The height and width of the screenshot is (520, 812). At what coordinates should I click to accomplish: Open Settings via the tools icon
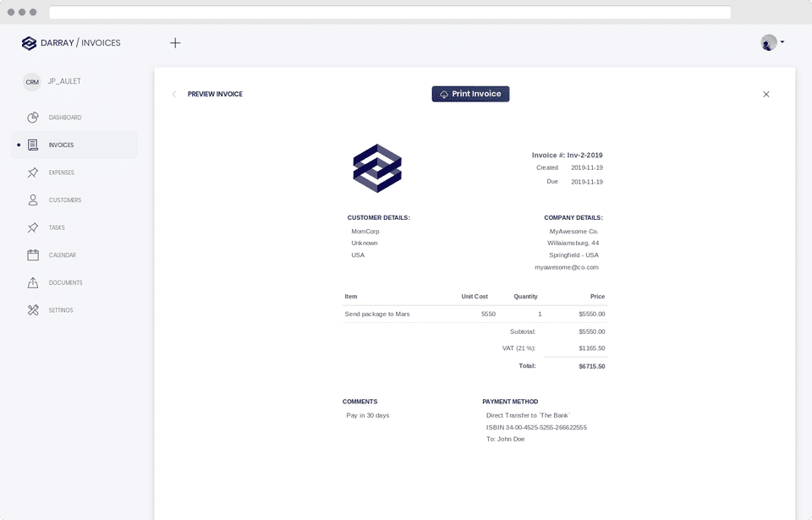coord(33,310)
